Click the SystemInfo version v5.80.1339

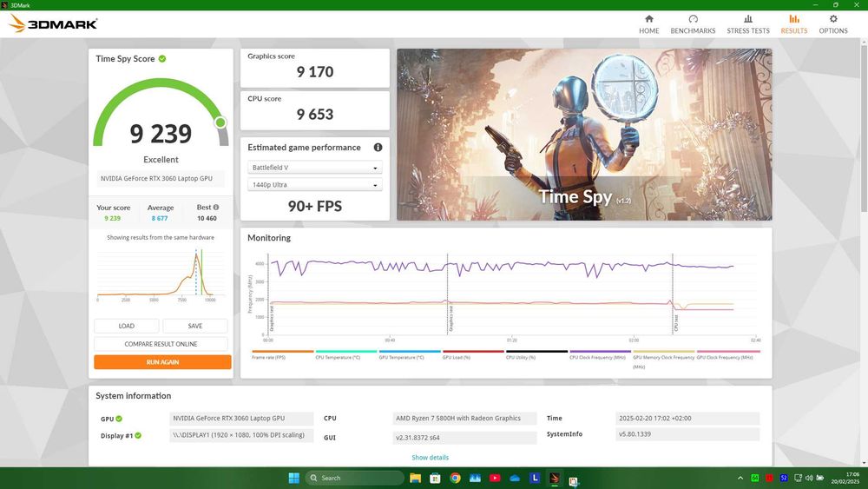point(687,434)
